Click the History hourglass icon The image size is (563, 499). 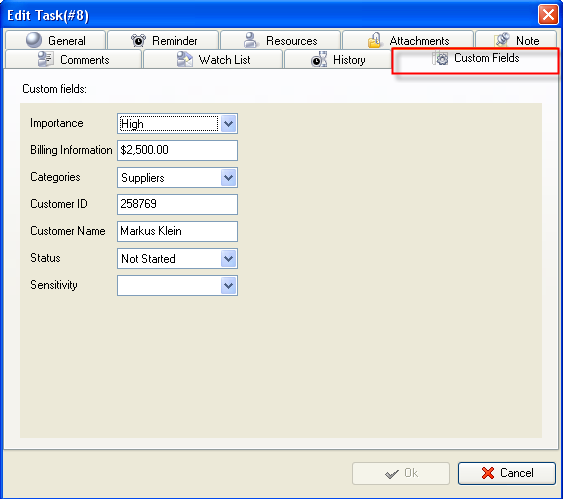319,59
